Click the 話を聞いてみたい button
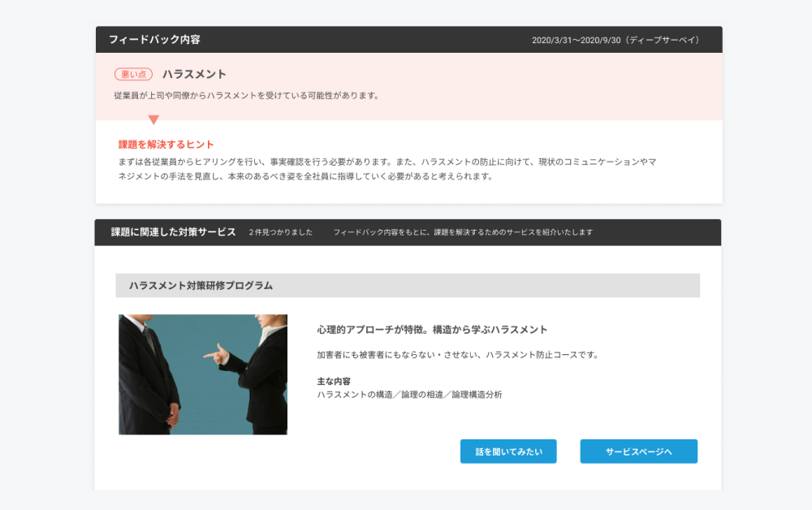 pos(508,452)
